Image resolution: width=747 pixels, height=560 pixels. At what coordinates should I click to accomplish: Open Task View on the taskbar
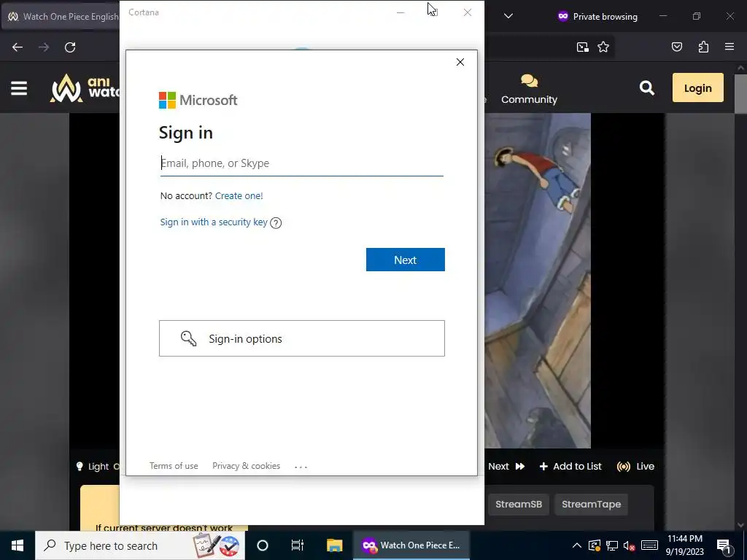[298, 545]
